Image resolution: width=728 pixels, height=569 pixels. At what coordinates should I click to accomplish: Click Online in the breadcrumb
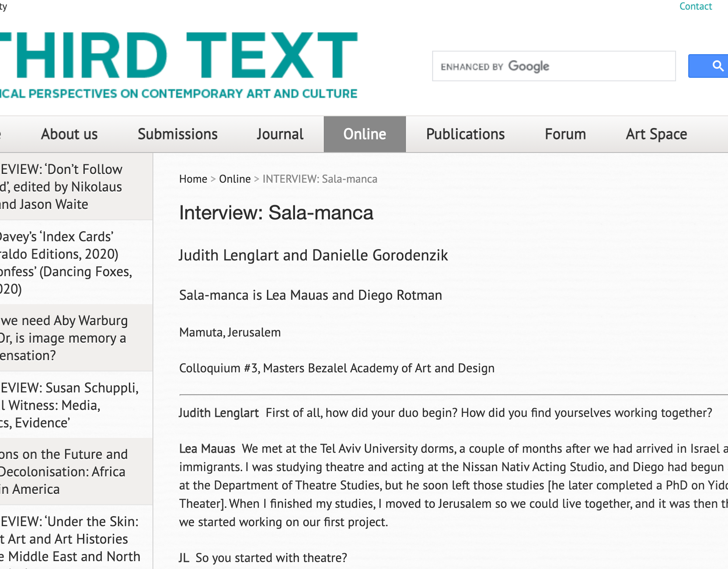point(235,179)
